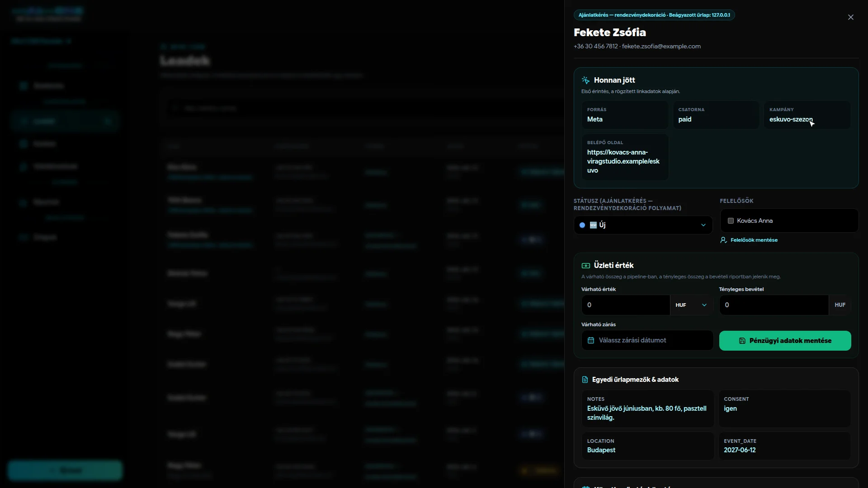Click the Meta source value
This screenshot has height=488, width=868.
(595, 119)
